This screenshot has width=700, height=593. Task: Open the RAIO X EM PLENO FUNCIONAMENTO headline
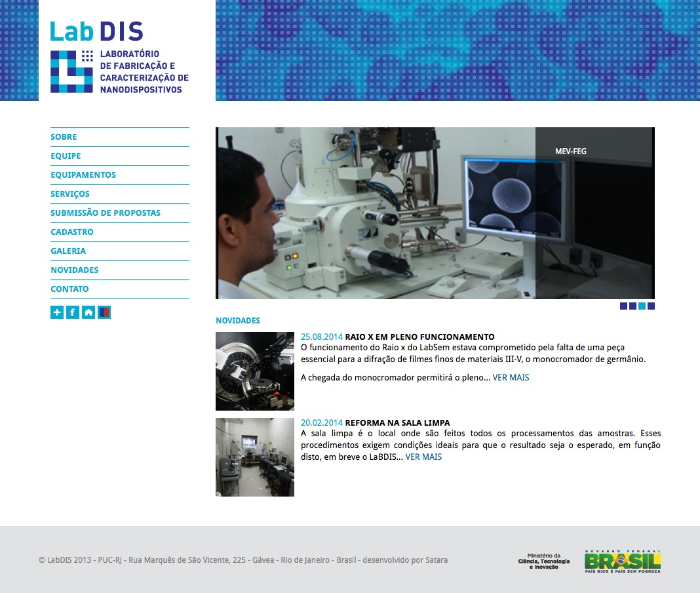pyautogui.click(x=419, y=337)
